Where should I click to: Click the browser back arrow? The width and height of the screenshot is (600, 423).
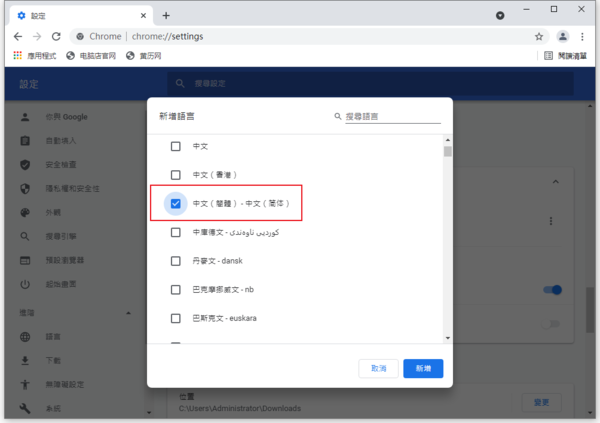18,36
